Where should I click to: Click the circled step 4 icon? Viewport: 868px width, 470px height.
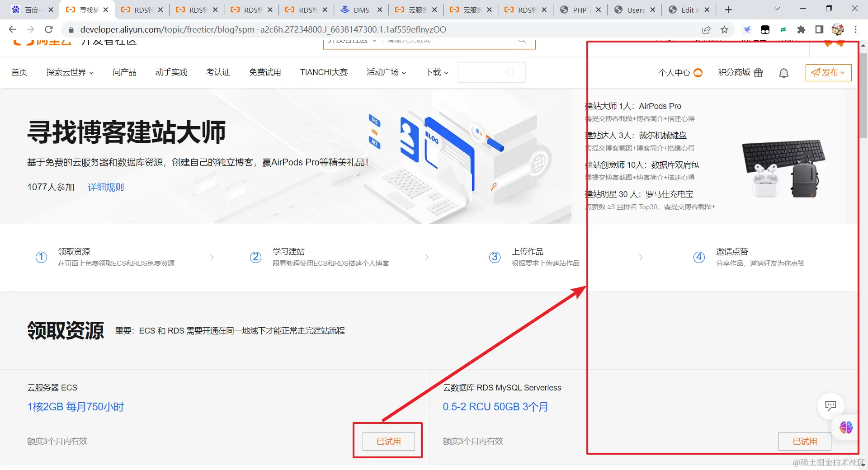[x=699, y=257]
